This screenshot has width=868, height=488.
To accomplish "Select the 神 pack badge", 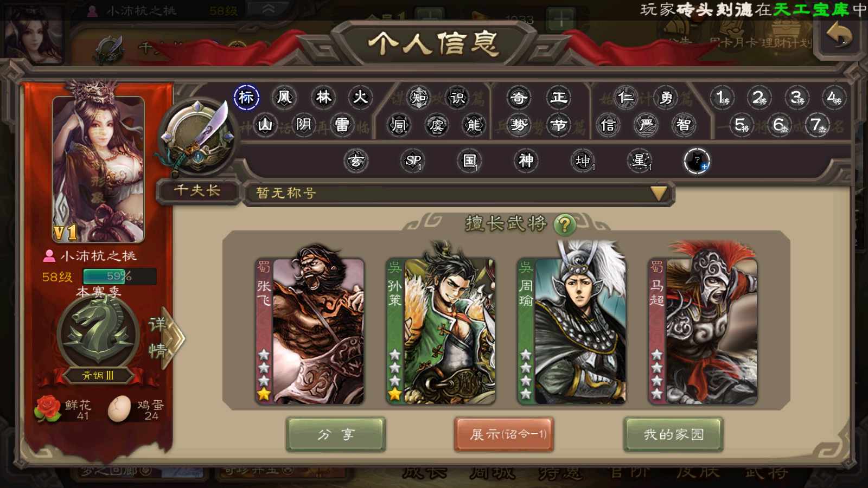I will coord(526,160).
